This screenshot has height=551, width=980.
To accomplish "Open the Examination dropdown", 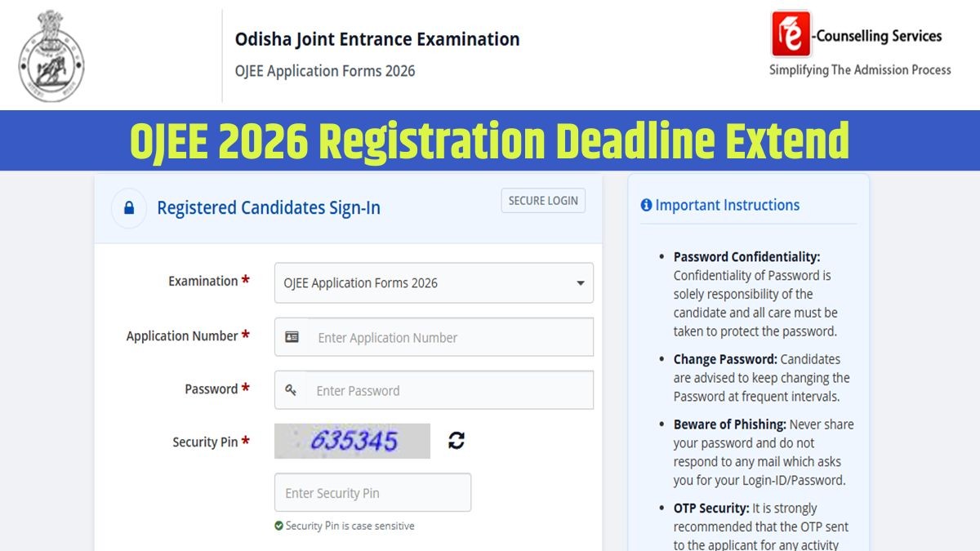I will coord(433,283).
